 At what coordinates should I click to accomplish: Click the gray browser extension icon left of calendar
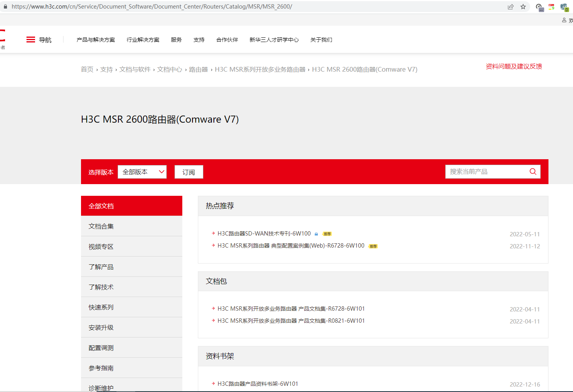540,7
